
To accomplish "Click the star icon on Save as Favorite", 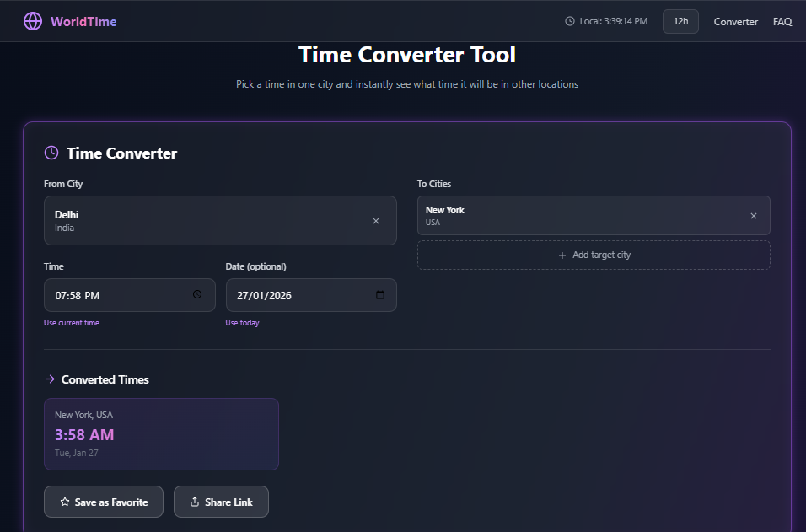I will click(x=64, y=502).
